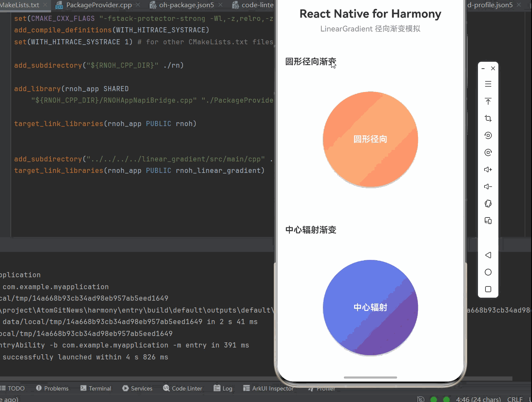Tap the emulator triangle Back navigation button
The height and width of the screenshot is (402, 532).
(488, 255)
